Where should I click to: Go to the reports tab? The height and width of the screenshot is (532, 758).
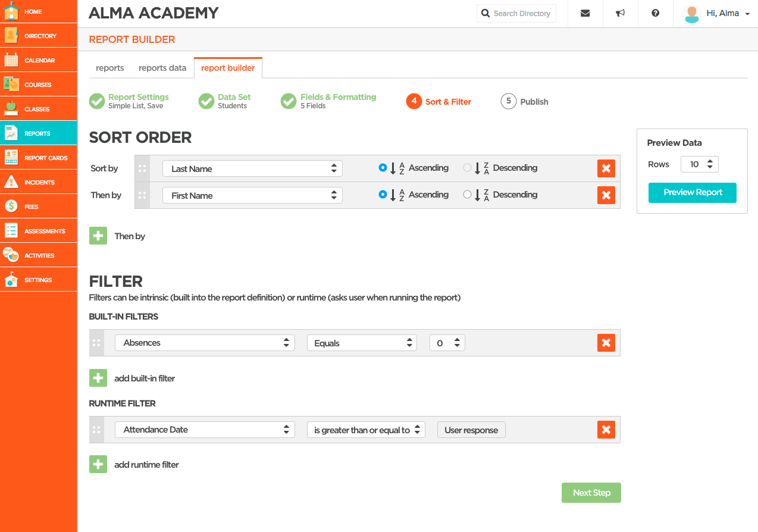(x=110, y=68)
